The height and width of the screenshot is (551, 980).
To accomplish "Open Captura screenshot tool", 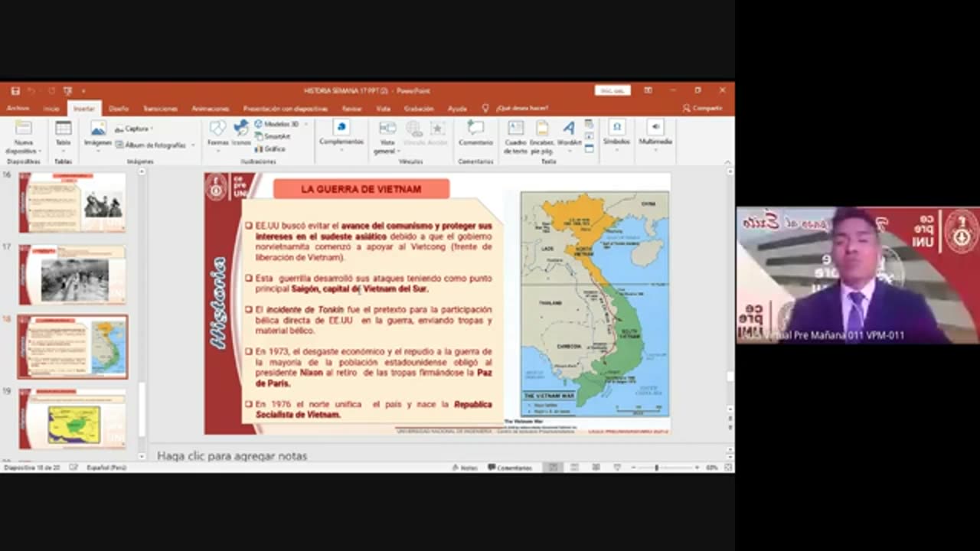I will (x=134, y=129).
